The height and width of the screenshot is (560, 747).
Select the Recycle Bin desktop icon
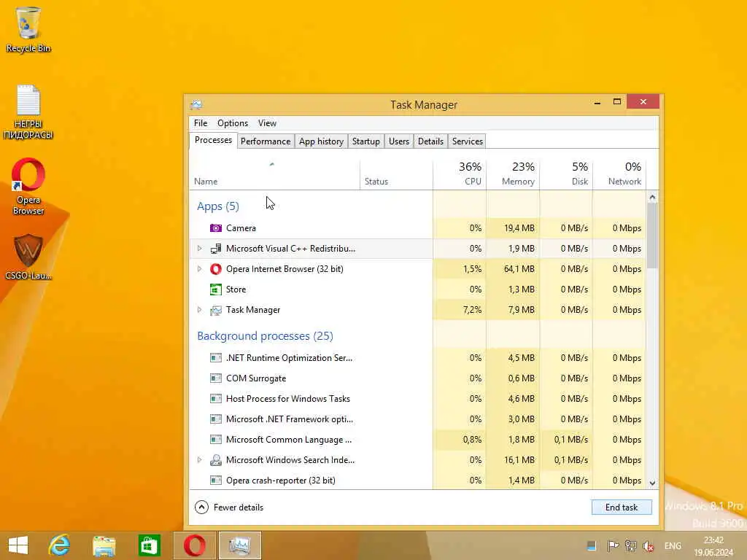click(28, 29)
